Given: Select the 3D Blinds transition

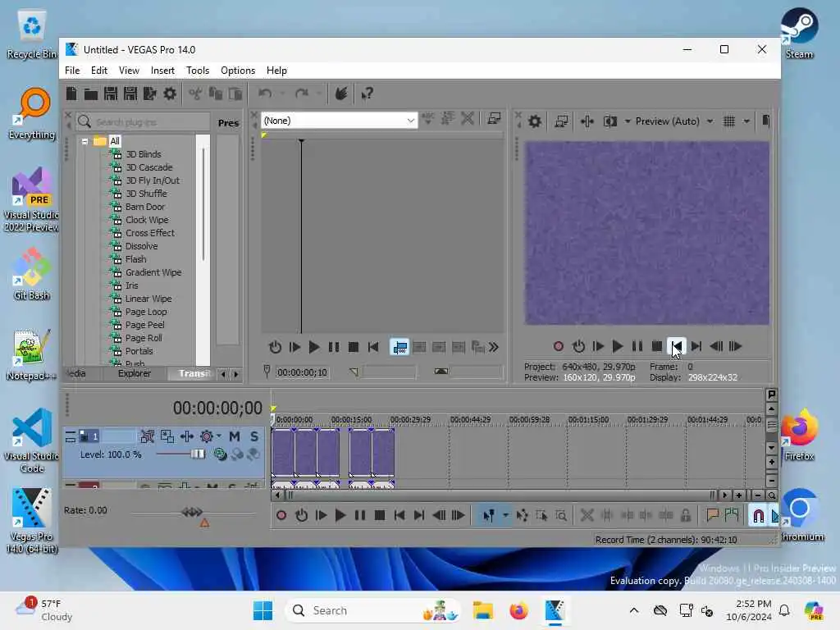Looking at the screenshot, I should pyautogui.click(x=143, y=154).
